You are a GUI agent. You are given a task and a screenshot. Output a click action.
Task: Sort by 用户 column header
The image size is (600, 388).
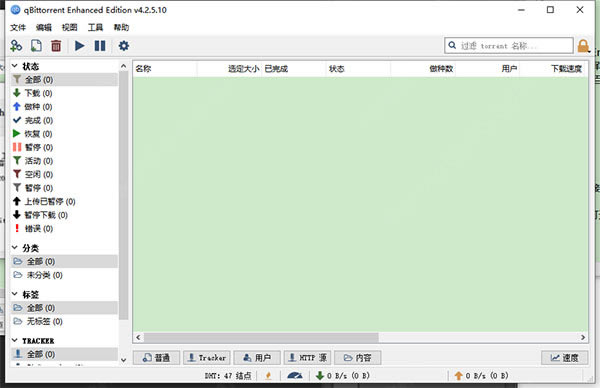[488, 68]
